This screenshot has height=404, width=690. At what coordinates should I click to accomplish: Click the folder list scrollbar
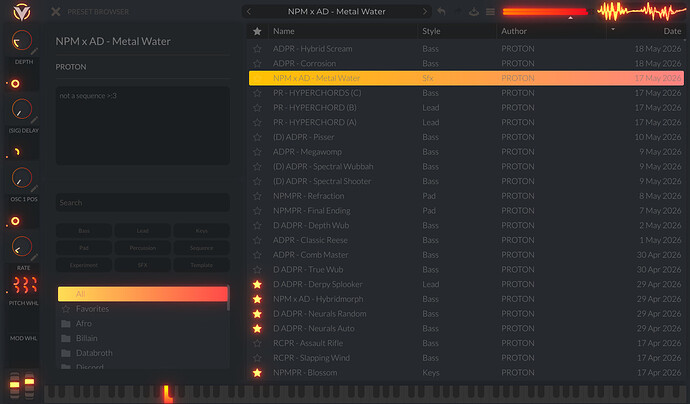(x=228, y=298)
